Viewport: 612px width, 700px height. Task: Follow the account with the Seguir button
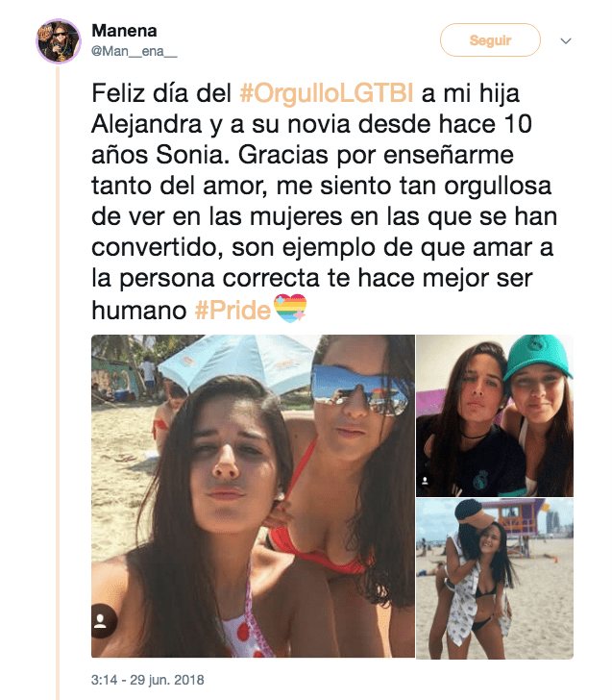[x=490, y=40]
